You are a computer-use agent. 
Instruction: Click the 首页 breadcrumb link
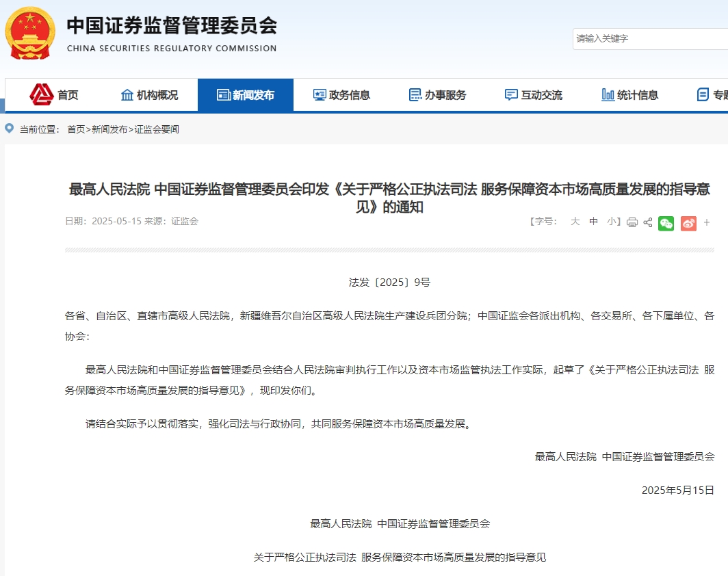76,129
